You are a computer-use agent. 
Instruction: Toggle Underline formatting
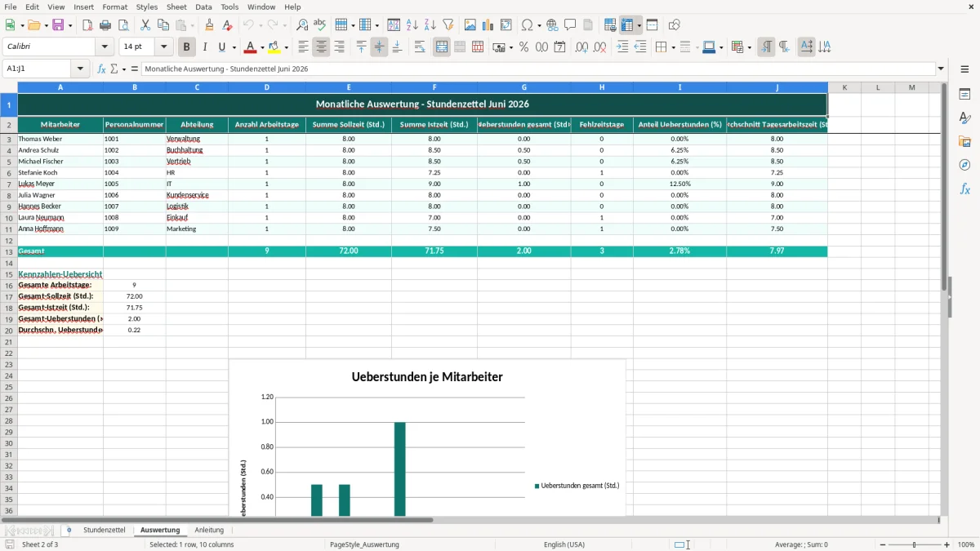pyautogui.click(x=222, y=47)
